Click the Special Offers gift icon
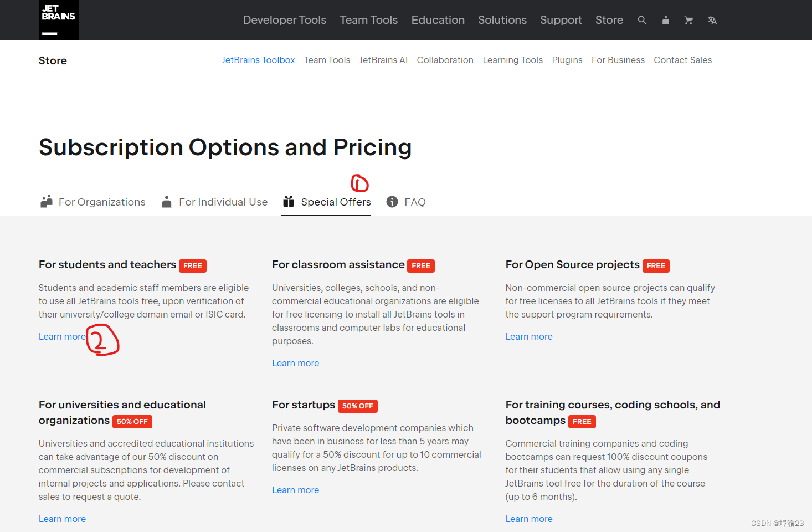This screenshot has width=812, height=532. [x=289, y=202]
